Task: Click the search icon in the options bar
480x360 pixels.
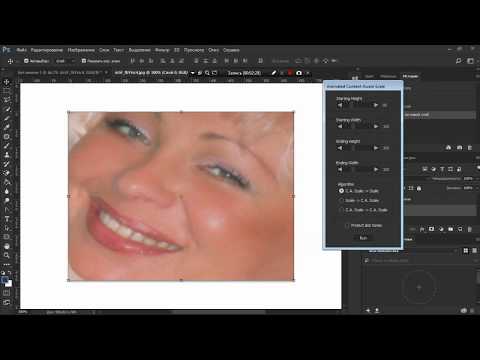Action: [x=459, y=61]
